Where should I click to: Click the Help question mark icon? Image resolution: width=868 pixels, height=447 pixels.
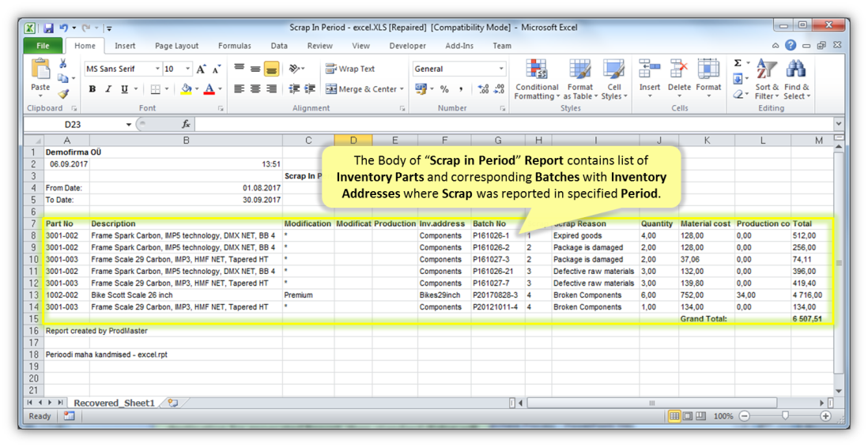pyautogui.click(x=791, y=45)
